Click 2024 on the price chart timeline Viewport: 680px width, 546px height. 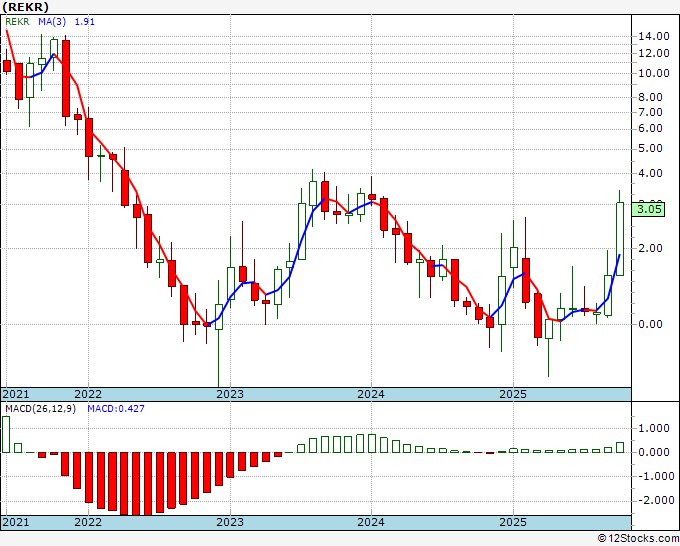(371, 394)
